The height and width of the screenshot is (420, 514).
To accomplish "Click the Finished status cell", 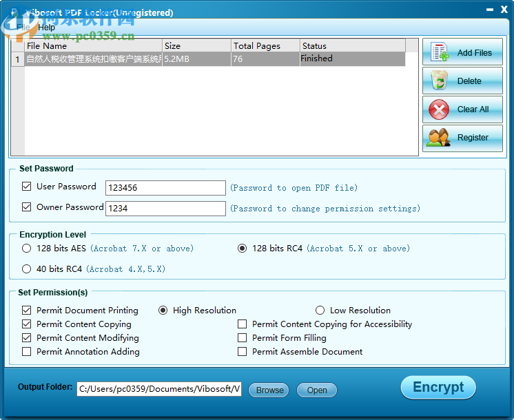I will (353, 59).
